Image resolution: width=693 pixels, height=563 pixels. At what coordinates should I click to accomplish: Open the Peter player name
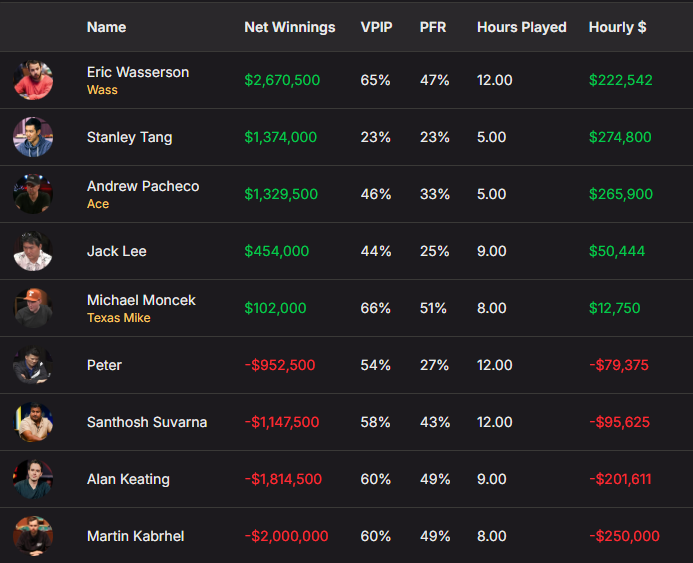[104, 365]
